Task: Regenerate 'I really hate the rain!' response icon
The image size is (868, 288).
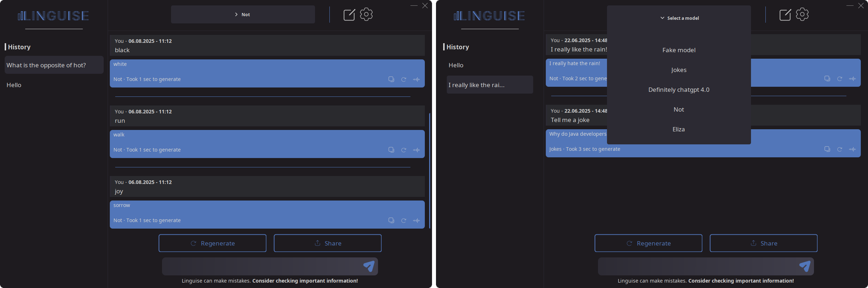Action: 840,78
